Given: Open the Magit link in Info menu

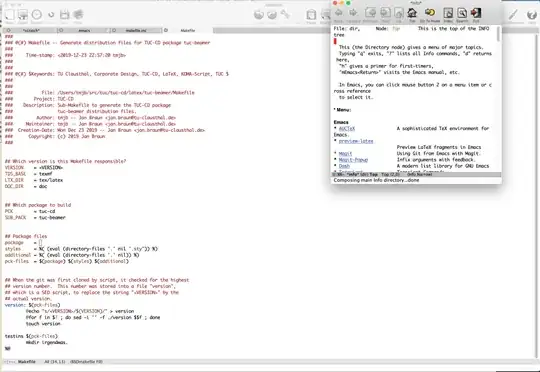Looking at the screenshot, I should [x=345, y=154].
